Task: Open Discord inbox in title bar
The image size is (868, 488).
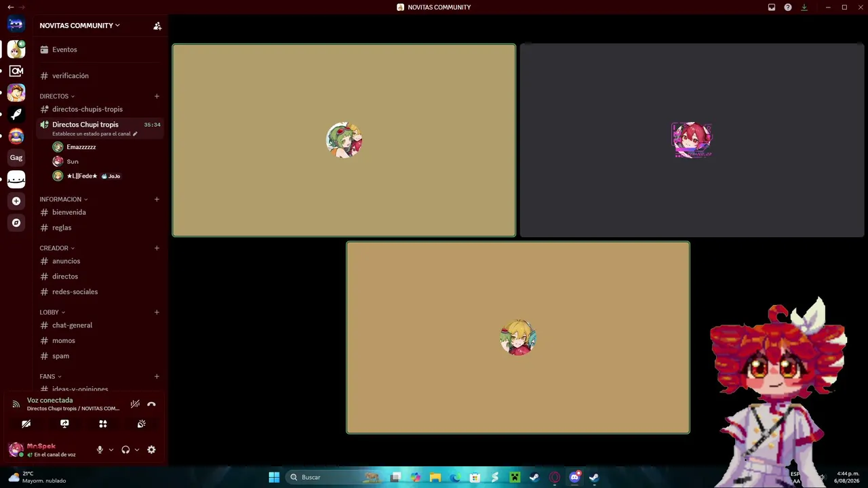Action: click(772, 7)
